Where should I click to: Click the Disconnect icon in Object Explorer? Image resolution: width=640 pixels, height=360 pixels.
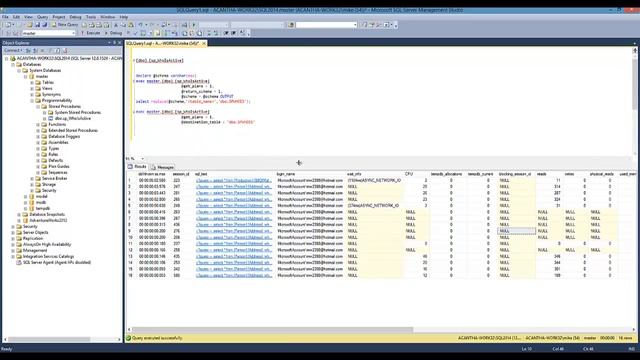[x=35, y=51]
